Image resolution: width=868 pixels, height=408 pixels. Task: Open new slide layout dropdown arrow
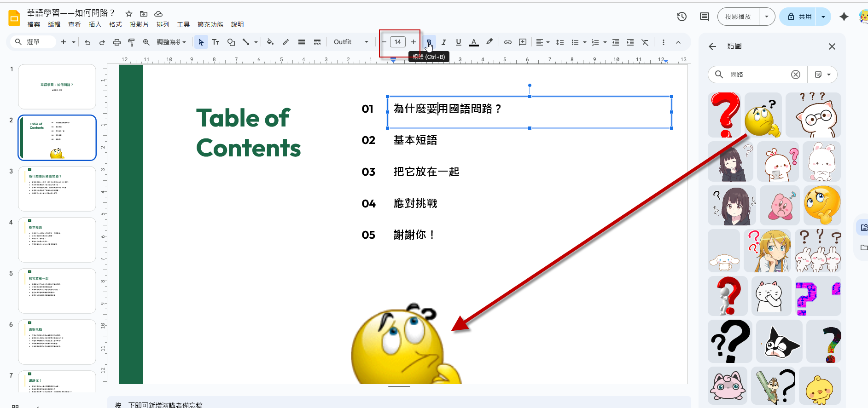pyautogui.click(x=74, y=42)
